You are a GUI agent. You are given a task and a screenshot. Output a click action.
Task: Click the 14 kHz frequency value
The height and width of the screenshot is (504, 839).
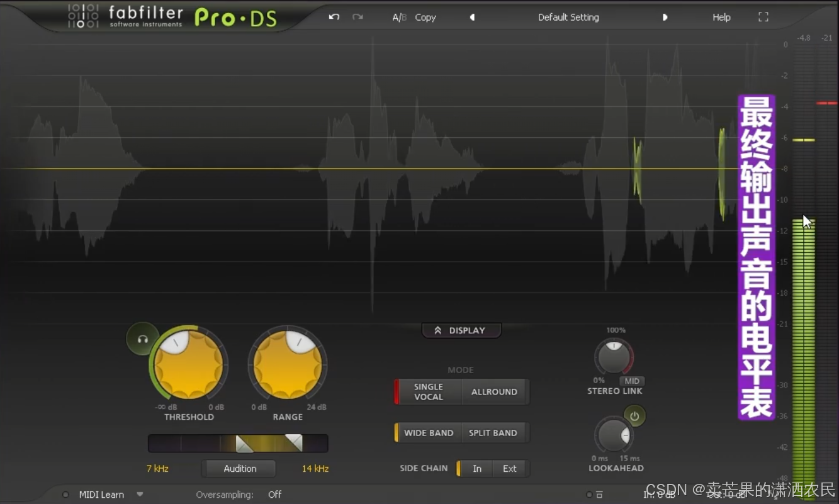315,469
